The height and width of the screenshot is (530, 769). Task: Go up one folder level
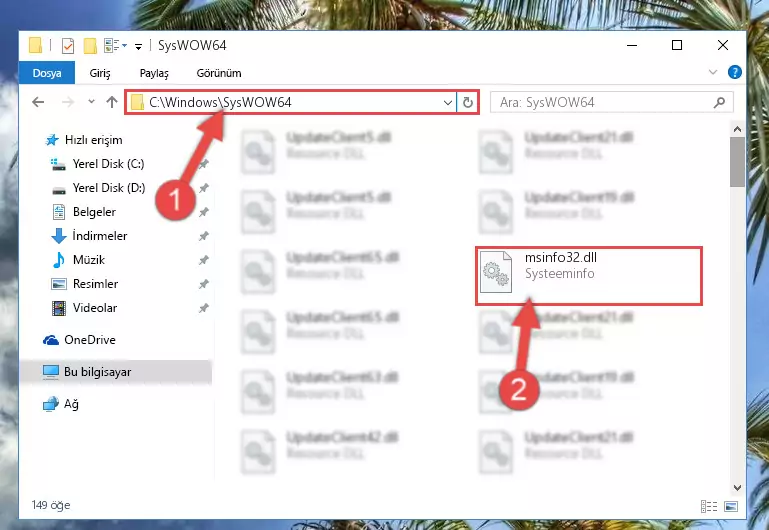pyautogui.click(x=112, y=102)
